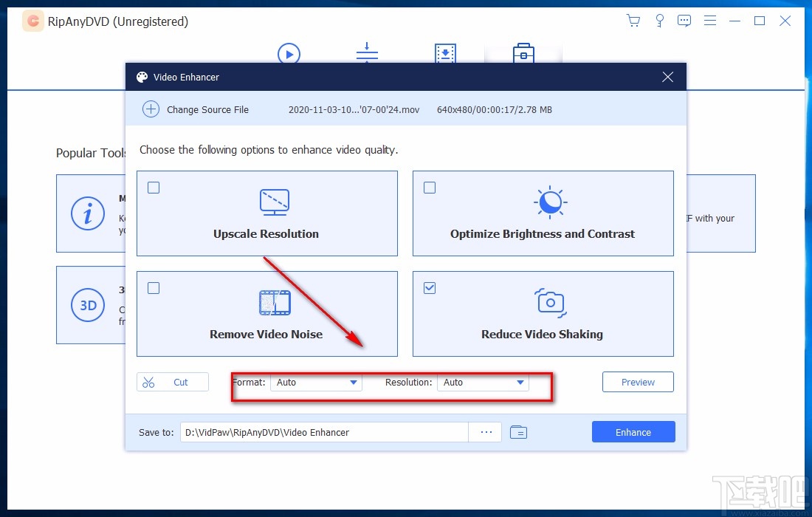Click the Optimize Brightness and Contrast label
Screen dimensions: 812x517
click(x=543, y=234)
